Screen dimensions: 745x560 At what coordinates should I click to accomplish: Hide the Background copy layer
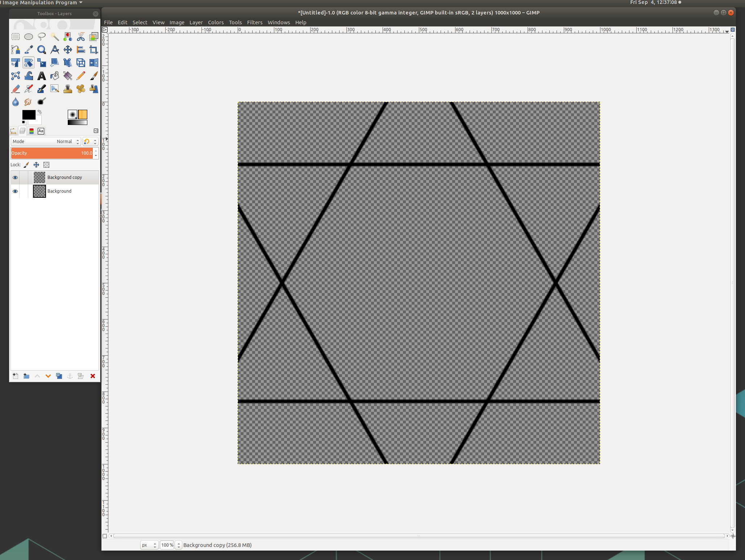pos(15,177)
